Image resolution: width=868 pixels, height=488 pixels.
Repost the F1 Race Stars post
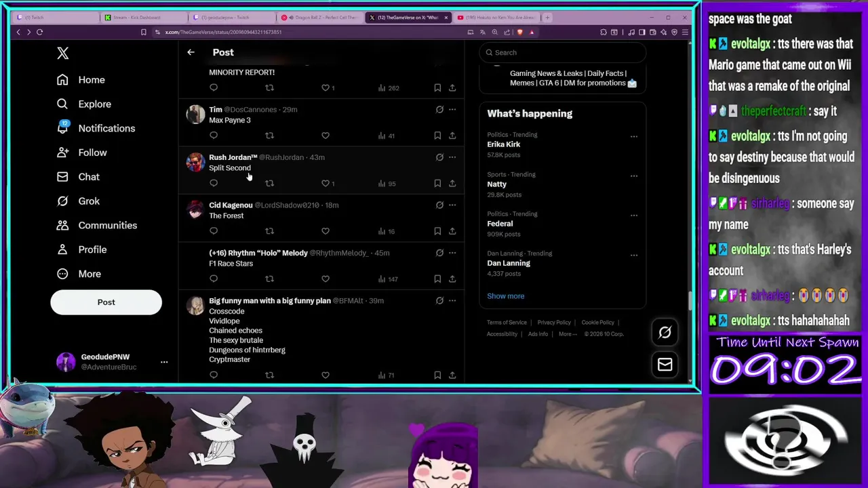tap(269, 279)
